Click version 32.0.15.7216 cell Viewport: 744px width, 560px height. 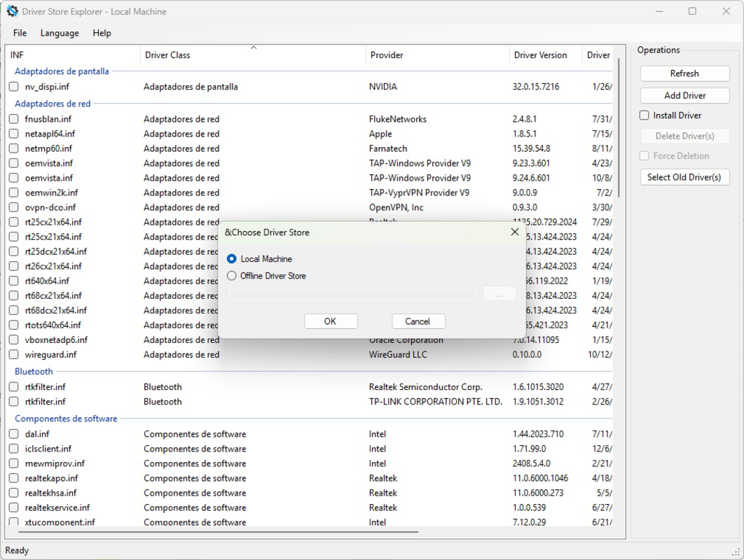[x=536, y=87]
